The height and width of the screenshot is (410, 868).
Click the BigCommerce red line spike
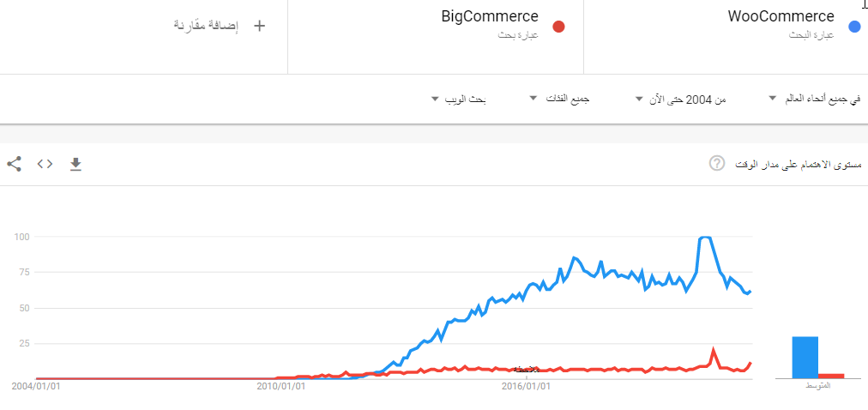click(x=713, y=350)
